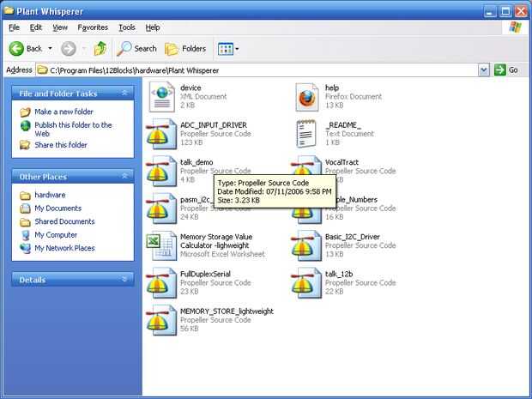Select the MEMORY_STORE_lightweight Propeller file icon
The width and height of the screenshot is (532, 399).
[x=161, y=320]
